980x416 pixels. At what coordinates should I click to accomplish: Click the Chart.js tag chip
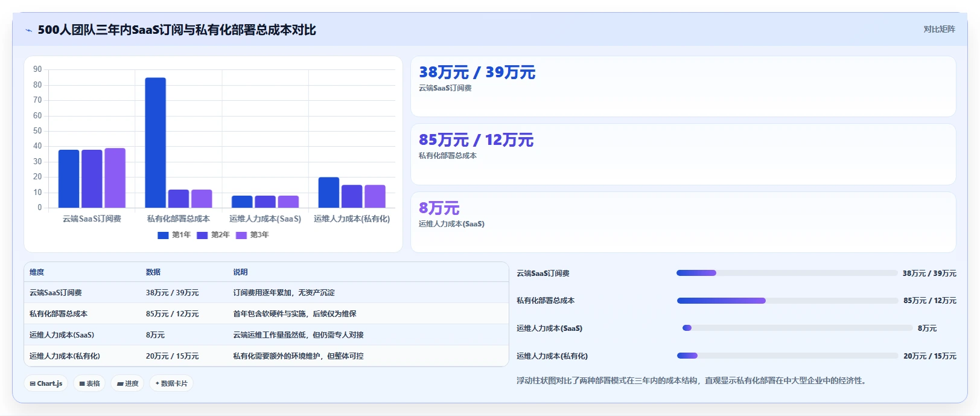[x=46, y=383]
